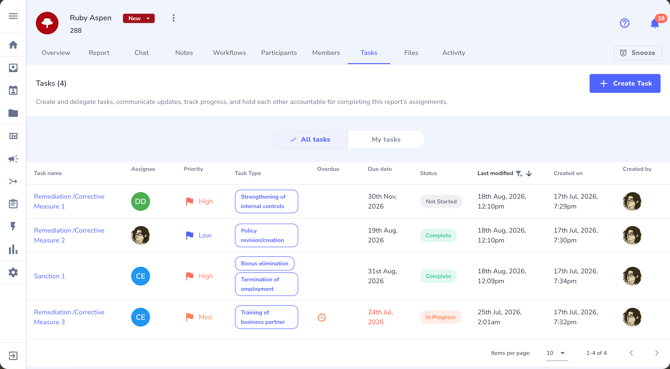
Task: Open the three-dot menu beside Ruby Aspen
Action: point(173,18)
